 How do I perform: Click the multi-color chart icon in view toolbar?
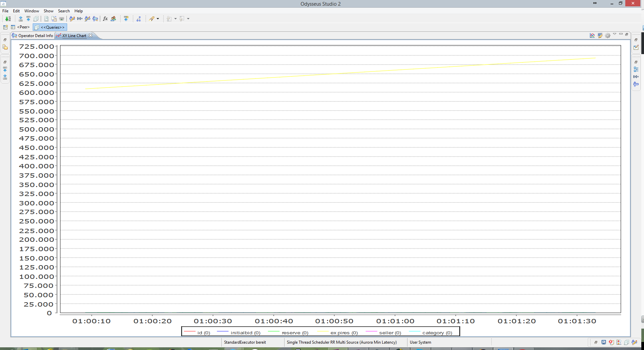pos(592,35)
